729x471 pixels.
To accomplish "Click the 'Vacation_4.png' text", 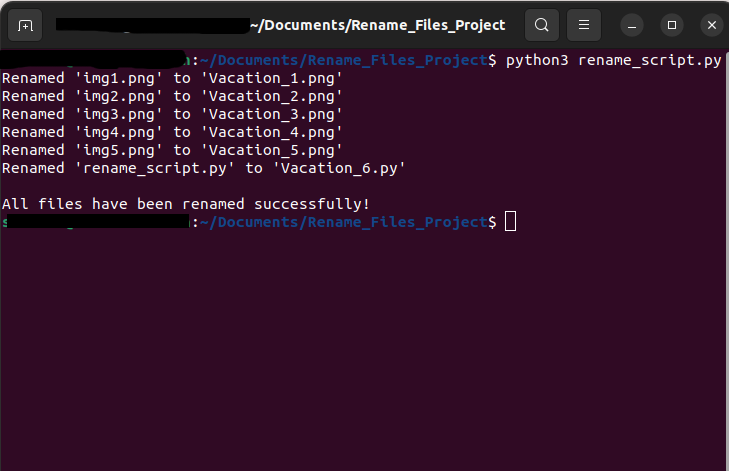I will click(x=272, y=132).
